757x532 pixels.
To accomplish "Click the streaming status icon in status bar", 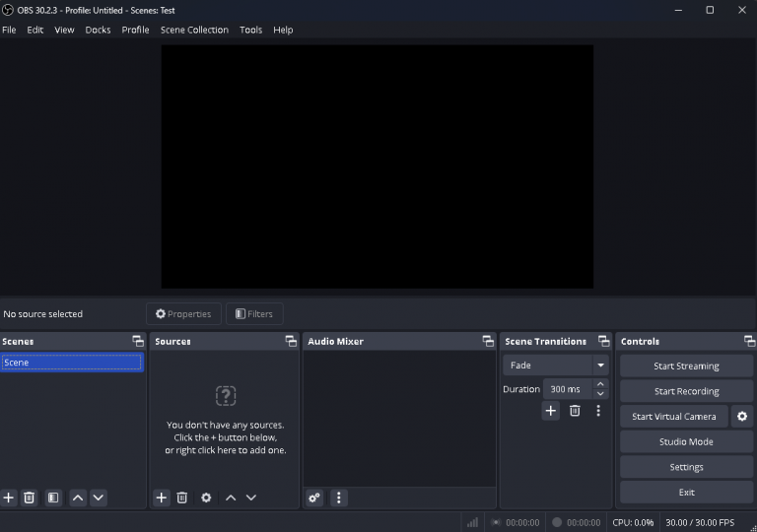I will point(496,522).
